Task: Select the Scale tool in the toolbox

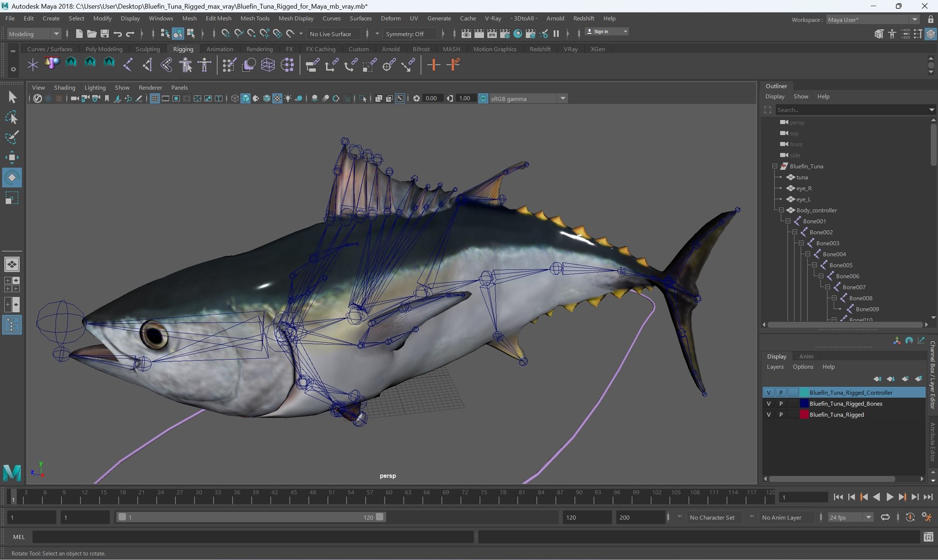Action: point(11,198)
